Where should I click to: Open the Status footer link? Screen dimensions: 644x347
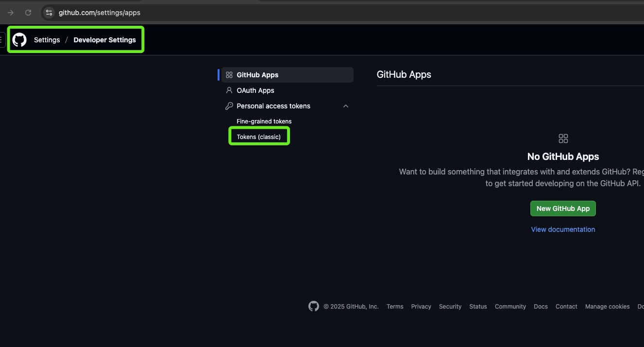(x=478, y=307)
